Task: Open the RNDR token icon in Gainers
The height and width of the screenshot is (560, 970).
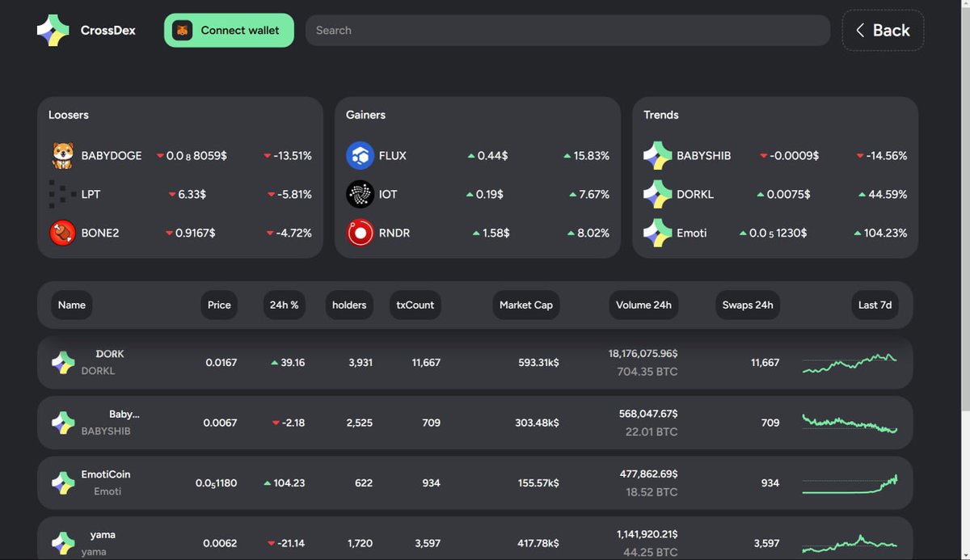Action: [x=360, y=233]
